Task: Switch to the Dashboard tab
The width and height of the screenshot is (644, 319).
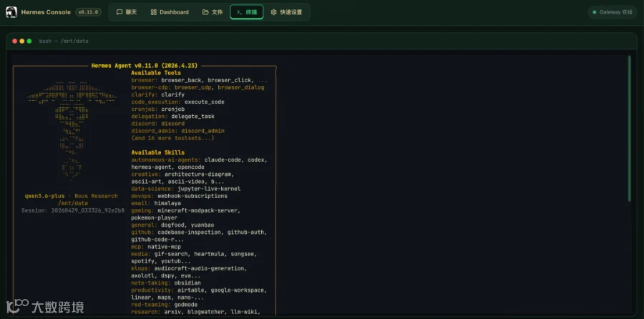Action: (169, 12)
